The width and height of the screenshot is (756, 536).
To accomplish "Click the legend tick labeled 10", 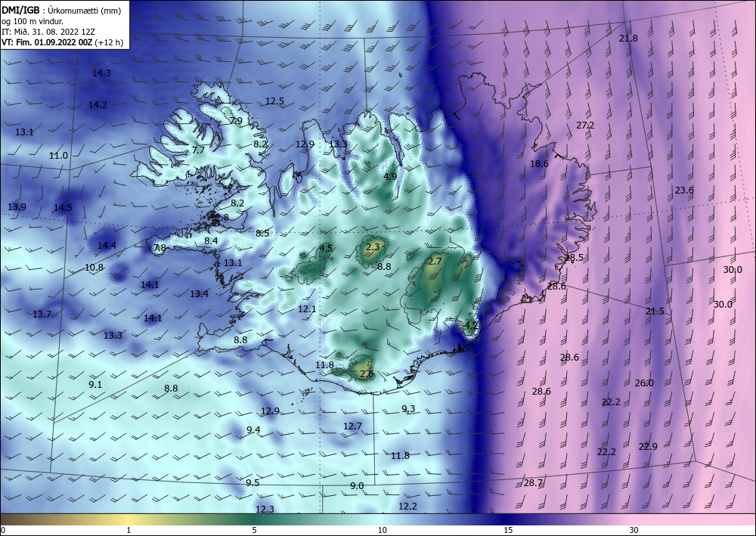I will coord(383,530).
